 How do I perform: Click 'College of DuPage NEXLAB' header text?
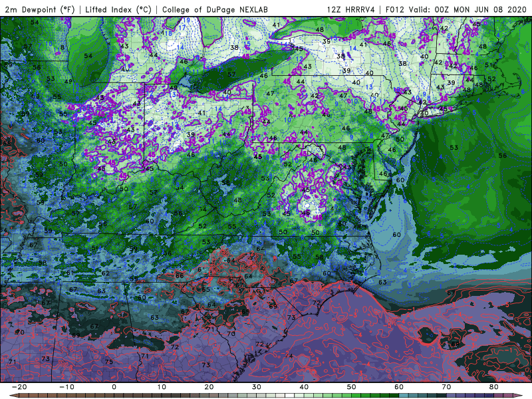tap(215, 10)
